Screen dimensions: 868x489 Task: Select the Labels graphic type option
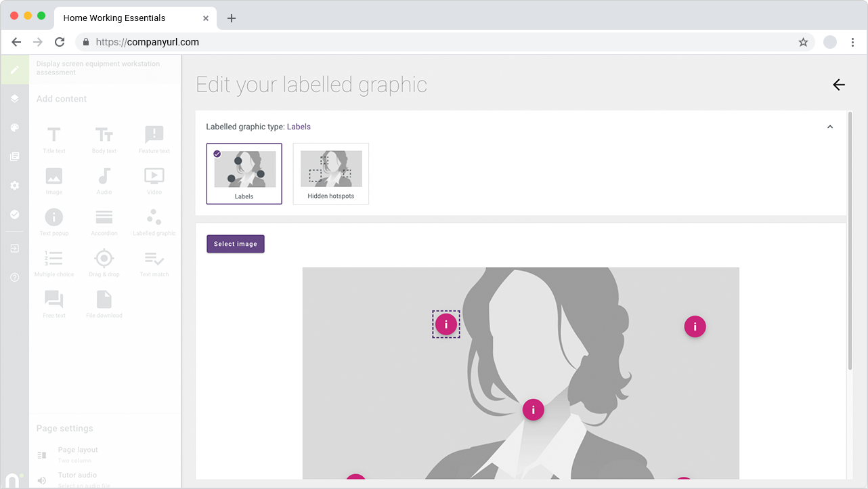pyautogui.click(x=244, y=173)
